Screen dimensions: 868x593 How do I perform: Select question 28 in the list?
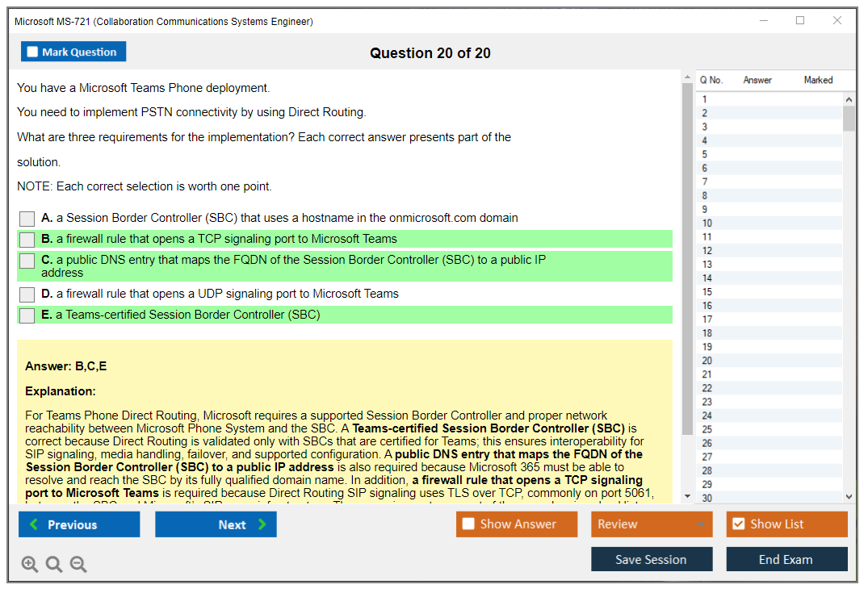[769, 470]
